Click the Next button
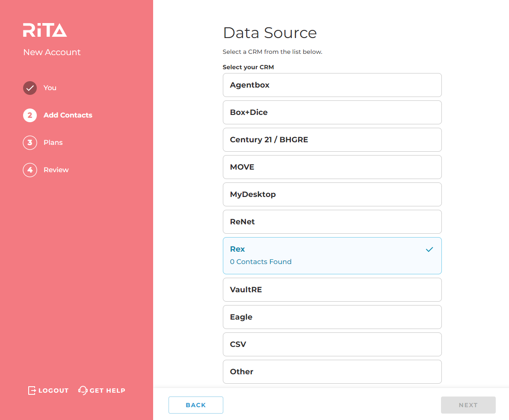Viewport: 509px width, 420px height. 468,405
